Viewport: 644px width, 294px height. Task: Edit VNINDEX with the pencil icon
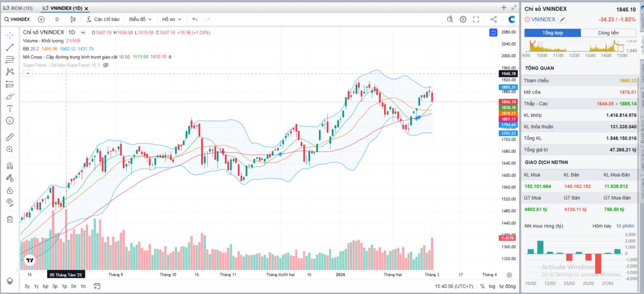(x=562, y=19)
